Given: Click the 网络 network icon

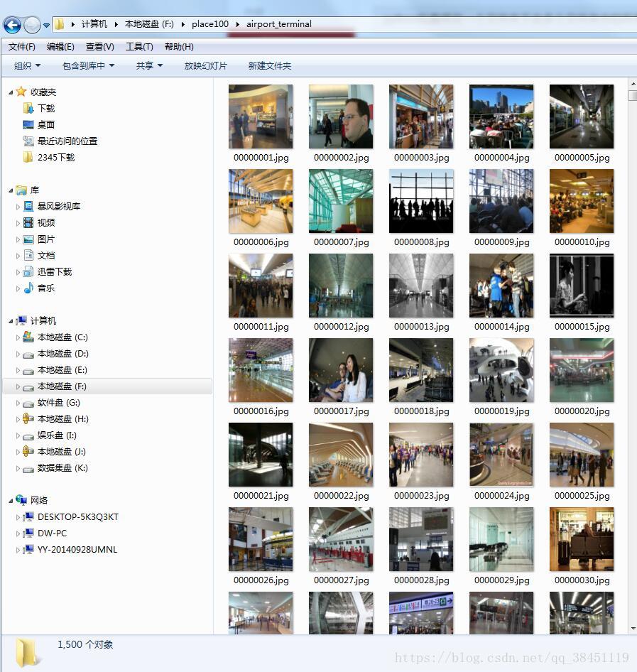Looking at the screenshot, I should tap(21, 500).
